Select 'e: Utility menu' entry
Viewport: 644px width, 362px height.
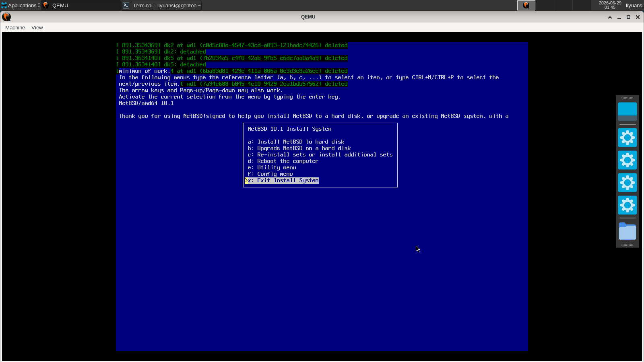[x=272, y=168]
